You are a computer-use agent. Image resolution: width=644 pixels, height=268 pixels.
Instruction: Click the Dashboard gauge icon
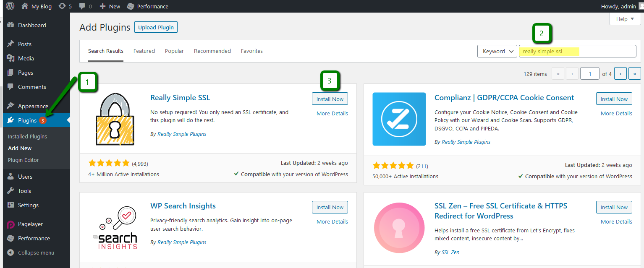pyautogui.click(x=10, y=25)
